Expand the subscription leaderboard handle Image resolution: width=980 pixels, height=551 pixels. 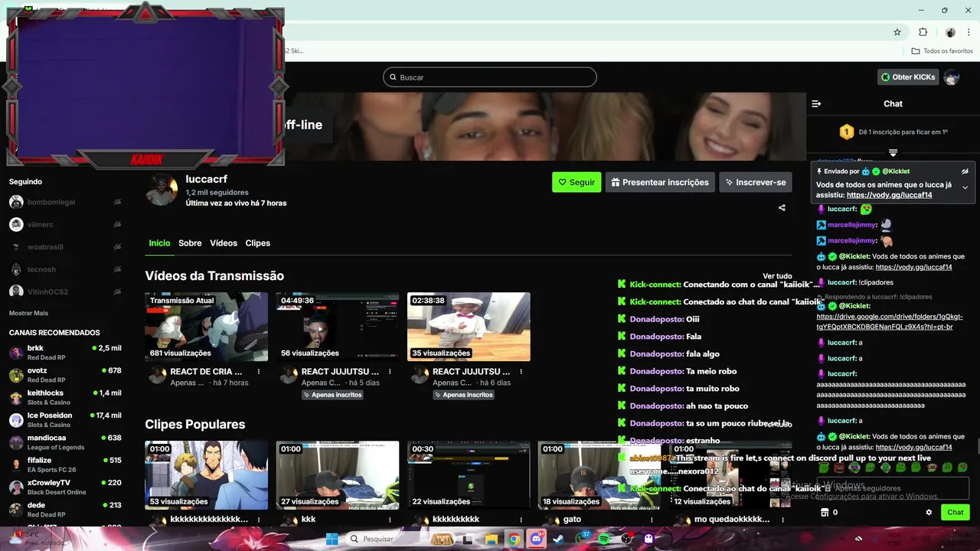893,153
